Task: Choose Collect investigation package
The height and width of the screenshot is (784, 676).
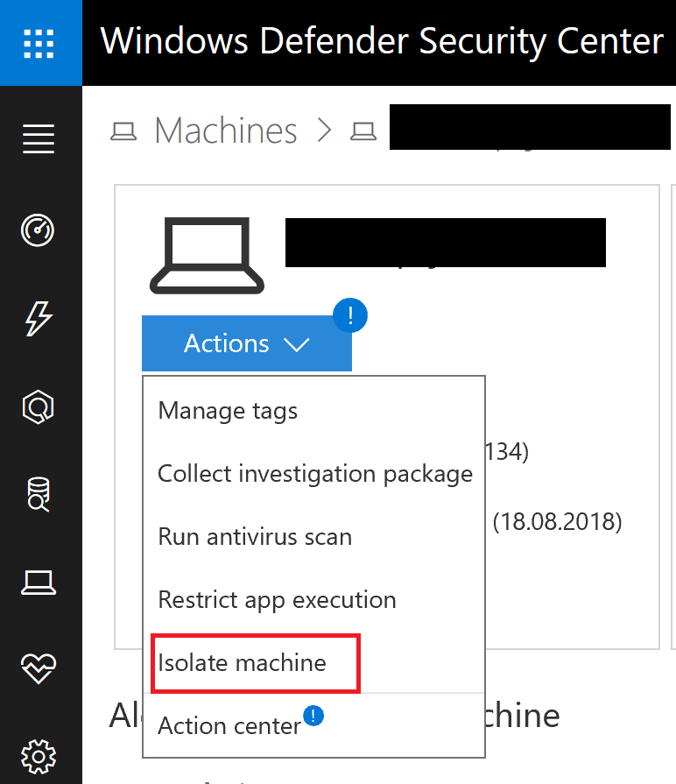Action: 315,475
